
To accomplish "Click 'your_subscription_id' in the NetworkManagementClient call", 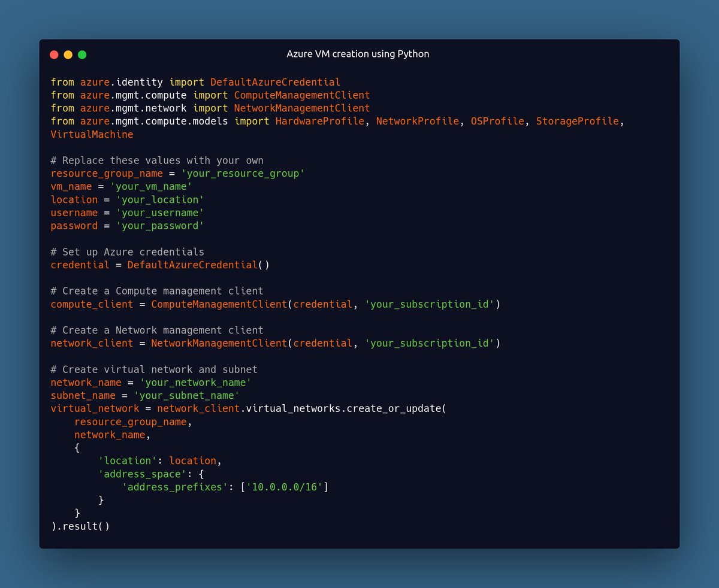I will [429, 343].
